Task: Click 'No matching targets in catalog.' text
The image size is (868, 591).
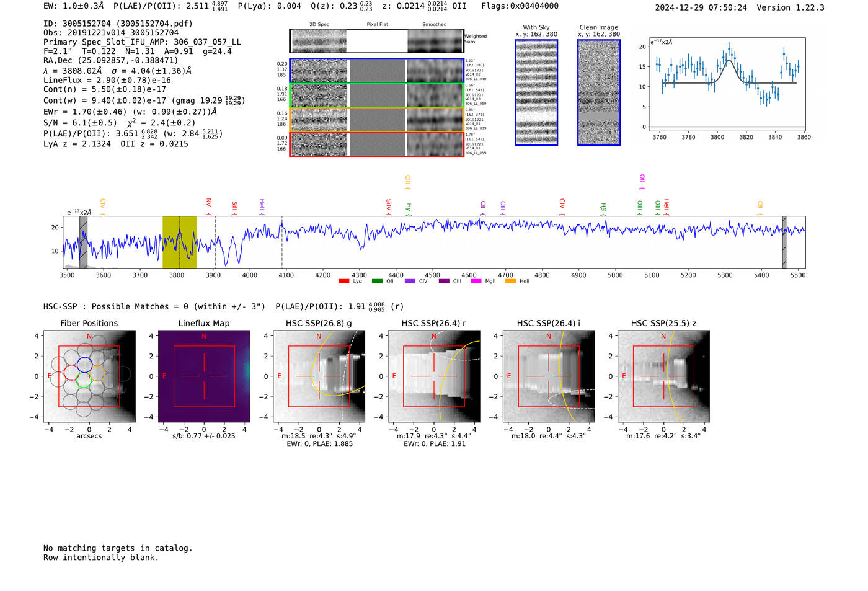Action: 118,548
